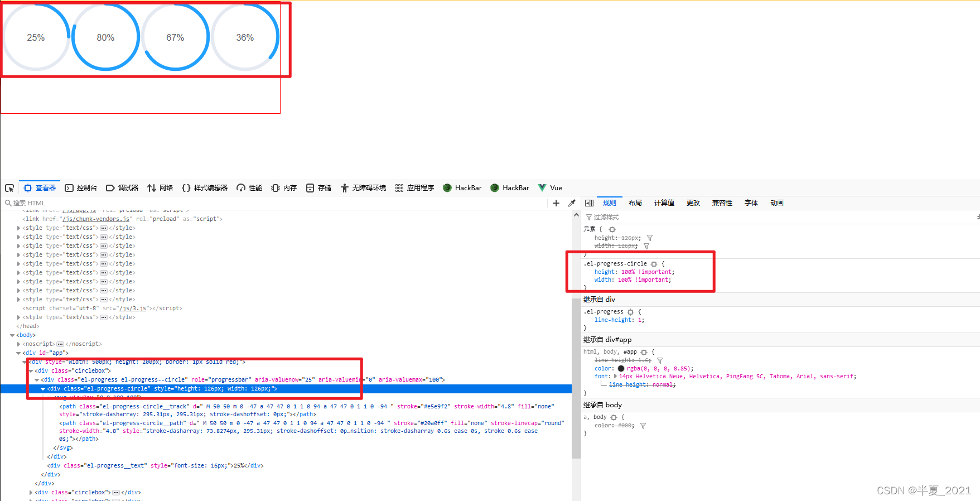This screenshot has width=980, height=501.
Task: Click ellipsis badge in first collapsed style node
Action: tap(104, 228)
